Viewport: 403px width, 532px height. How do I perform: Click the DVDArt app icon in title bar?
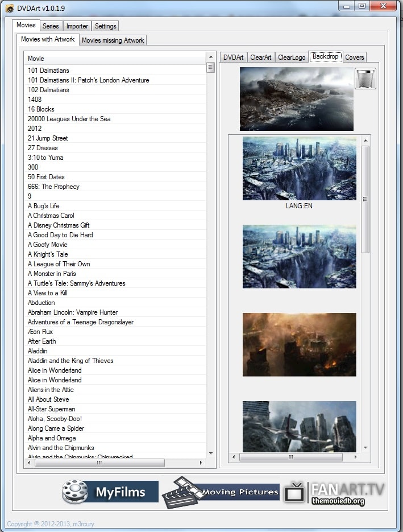[9, 7]
